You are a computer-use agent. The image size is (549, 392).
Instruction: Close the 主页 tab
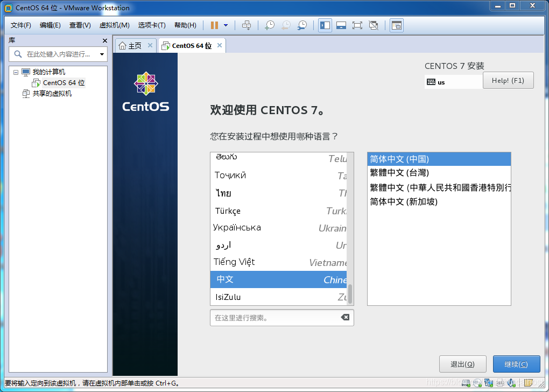point(150,45)
